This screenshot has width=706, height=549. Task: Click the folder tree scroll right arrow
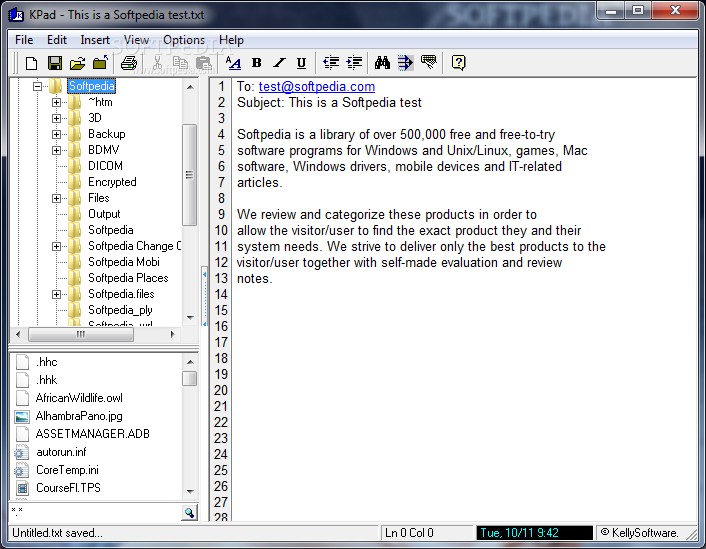(x=172, y=335)
